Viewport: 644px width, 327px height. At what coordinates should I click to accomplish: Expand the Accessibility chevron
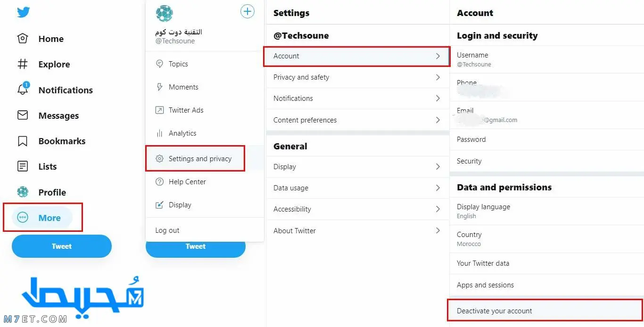pos(438,209)
